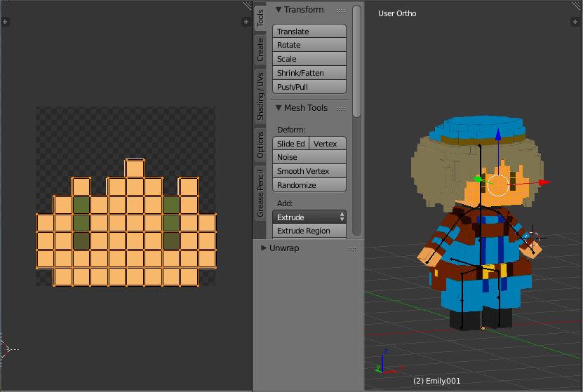The width and height of the screenshot is (583, 392).
Task: Open the Shading / UVs tab
Action: 260,96
